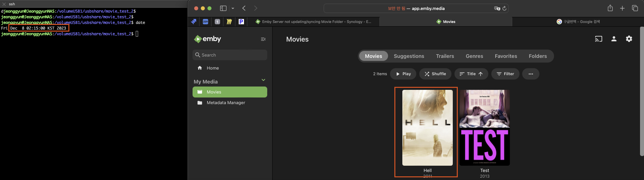Click the translate icon in address bar
The height and width of the screenshot is (180, 644).
(497, 8)
